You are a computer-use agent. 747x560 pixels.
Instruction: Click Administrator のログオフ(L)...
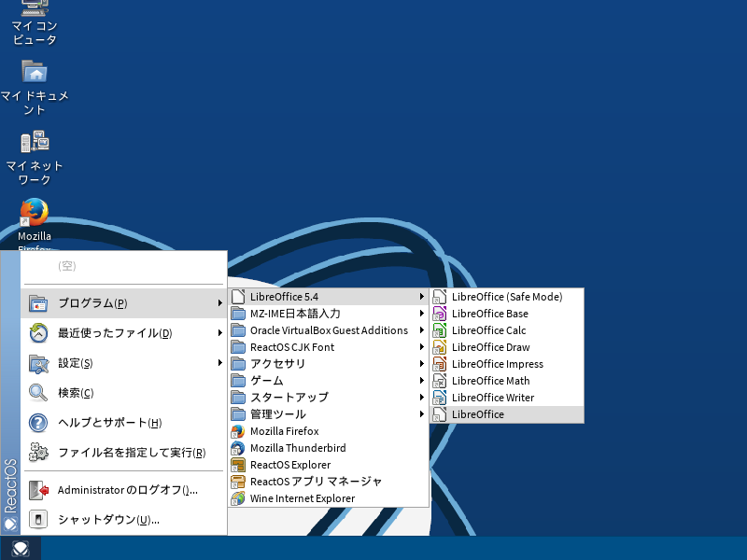coord(127,490)
